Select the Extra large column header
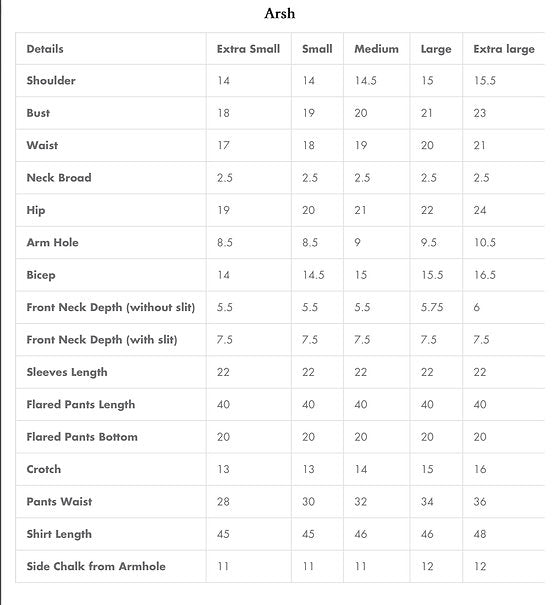The width and height of the screenshot is (558, 605). (504, 49)
